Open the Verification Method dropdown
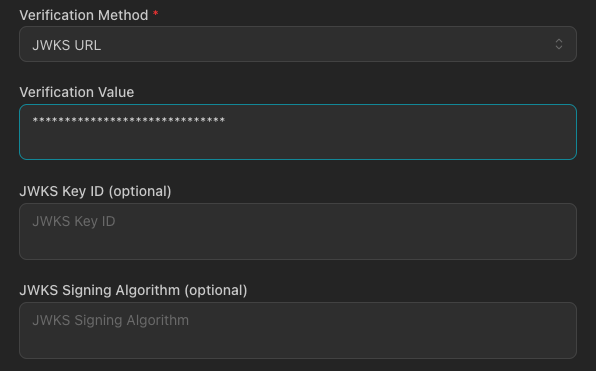 [298, 44]
